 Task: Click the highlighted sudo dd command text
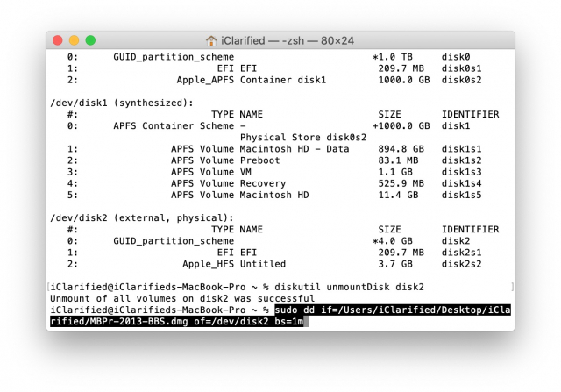click(x=280, y=316)
